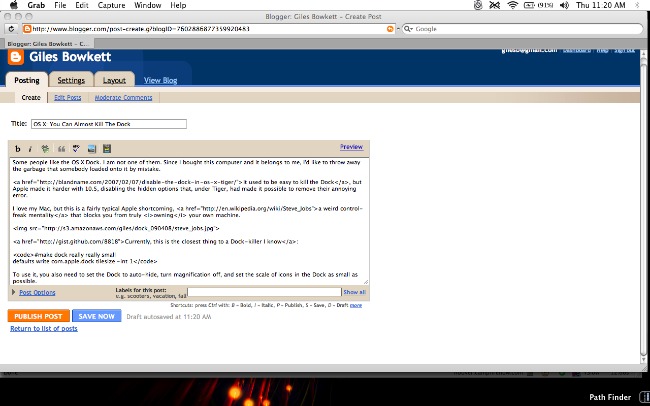Switch to the Posting tab
Image resolution: width=650 pixels, height=406 pixels.
click(27, 80)
